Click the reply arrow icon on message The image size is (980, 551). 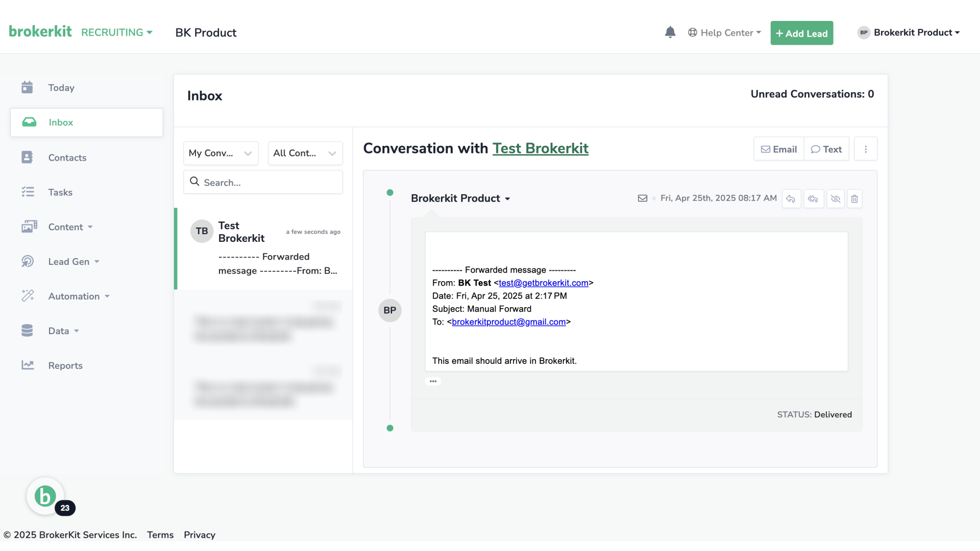(791, 198)
